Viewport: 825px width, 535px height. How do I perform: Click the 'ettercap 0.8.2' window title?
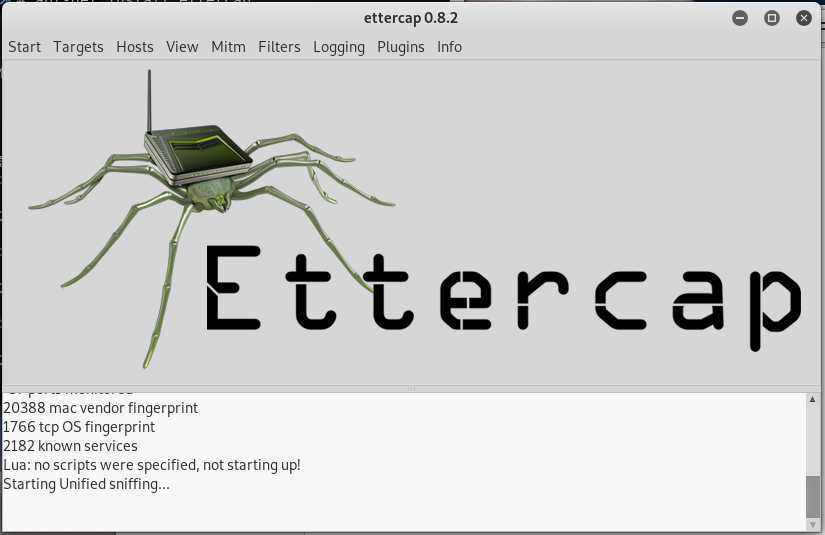[x=410, y=18]
